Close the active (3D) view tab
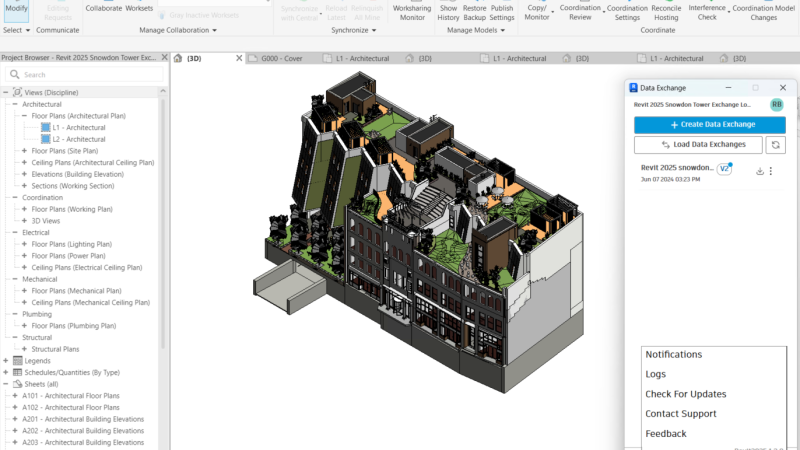The height and width of the screenshot is (450, 800). point(239,58)
